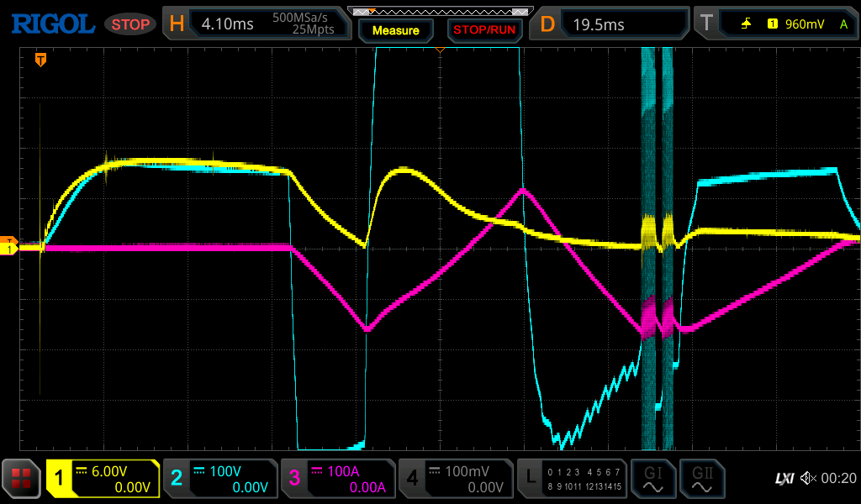Click the LXI network status icon

point(784,479)
